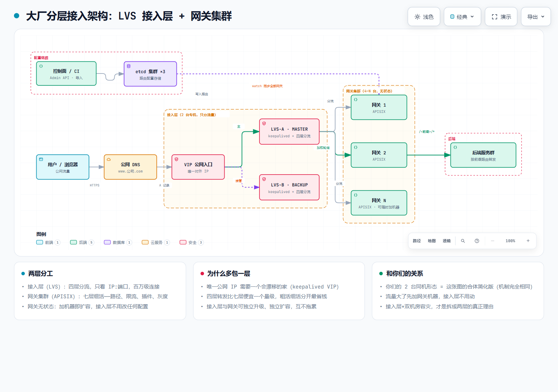Click the '主' edge label near LVS-A
558x392 pixels.
(239, 126)
